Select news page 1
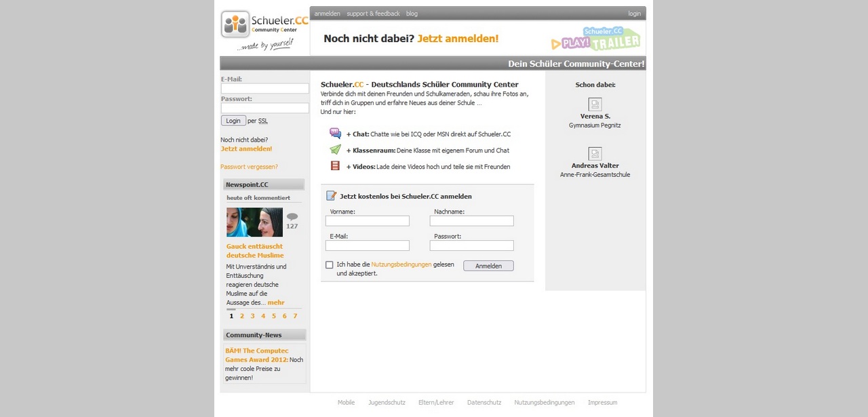The image size is (868, 417). (x=231, y=316)
